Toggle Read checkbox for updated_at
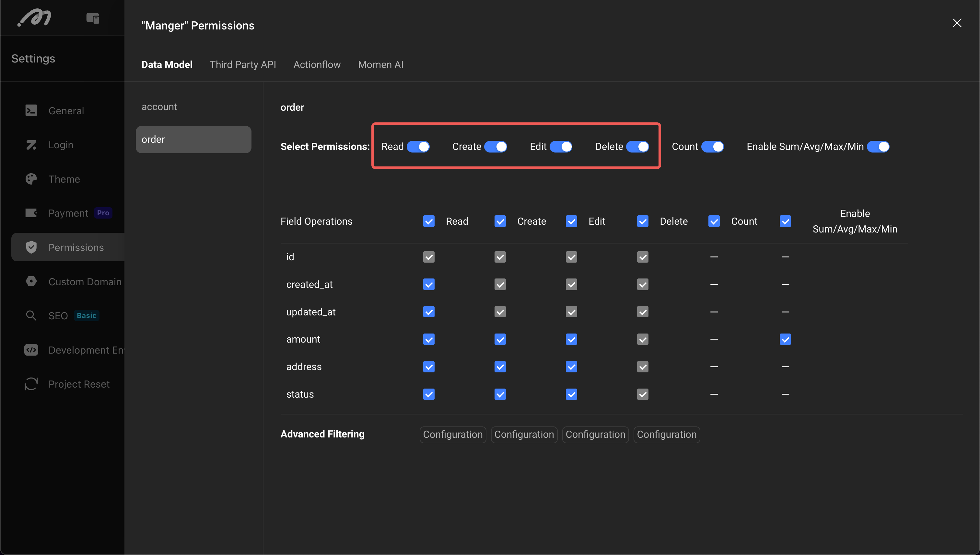 tap(429, 312)
